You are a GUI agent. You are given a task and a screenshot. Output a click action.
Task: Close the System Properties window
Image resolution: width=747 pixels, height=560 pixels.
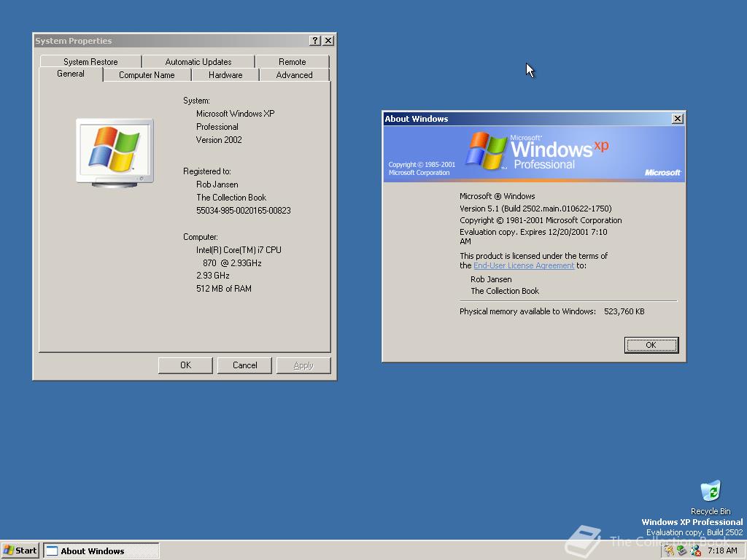pyautogui.click(x=328, y=41)
